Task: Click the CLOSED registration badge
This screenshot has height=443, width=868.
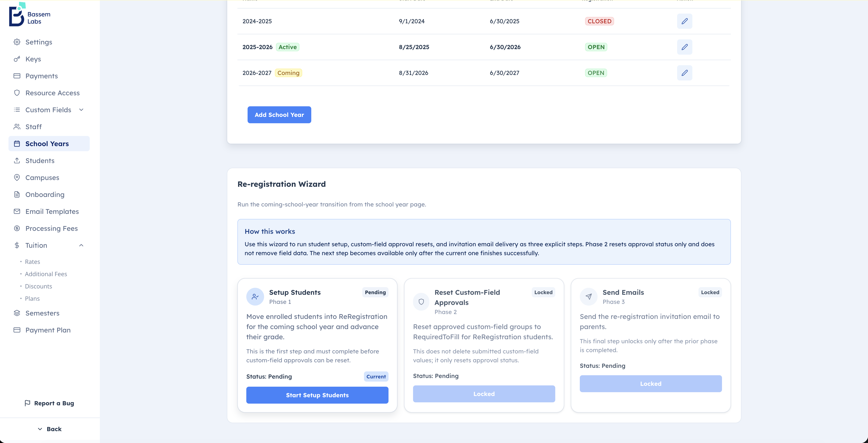Action: coord(599,21)
